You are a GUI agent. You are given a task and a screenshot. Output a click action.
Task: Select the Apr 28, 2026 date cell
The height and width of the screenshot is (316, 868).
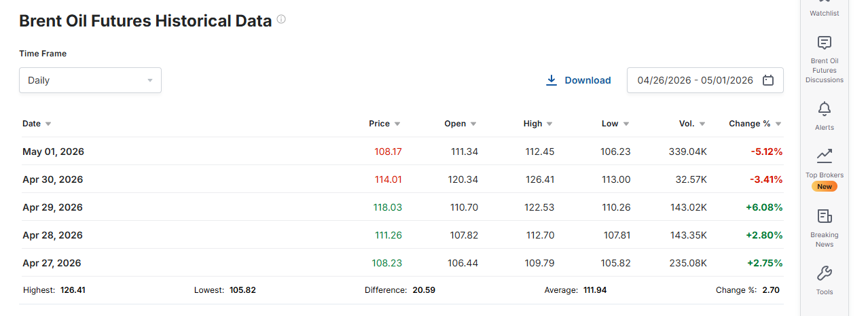coord(52,235)
